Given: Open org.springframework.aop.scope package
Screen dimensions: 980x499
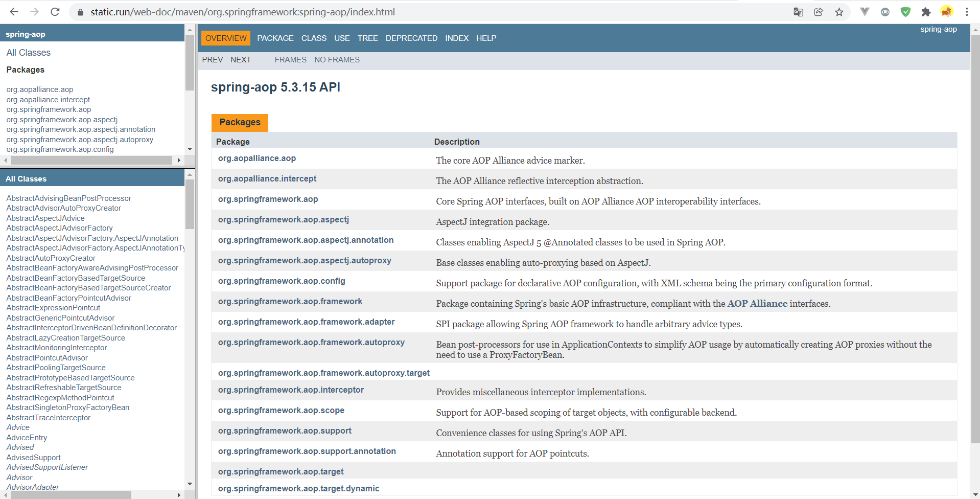Looking at the screenshot, I should click(281, 410).
